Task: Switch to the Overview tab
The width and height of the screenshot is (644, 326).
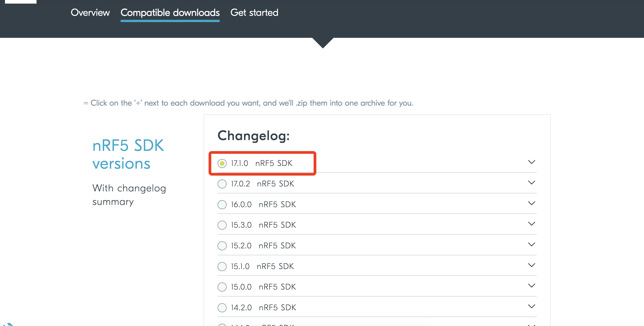Action: pyautogui.click(x=90, y=12)
